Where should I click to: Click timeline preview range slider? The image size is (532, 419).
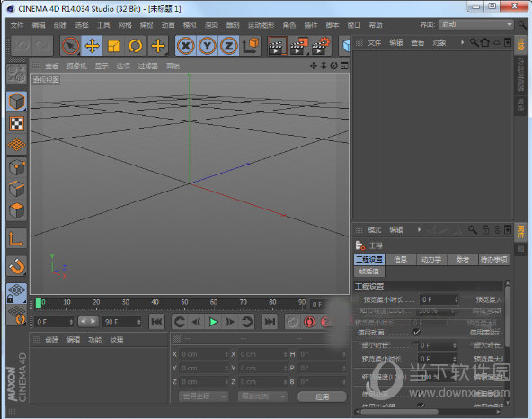coord(88,321)
